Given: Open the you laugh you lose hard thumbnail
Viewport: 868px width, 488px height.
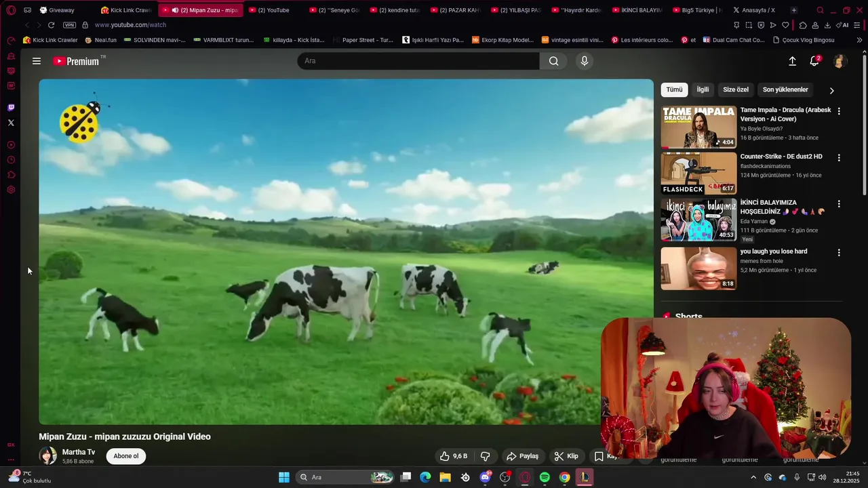Looking at the screenshot, I should 698,268.
